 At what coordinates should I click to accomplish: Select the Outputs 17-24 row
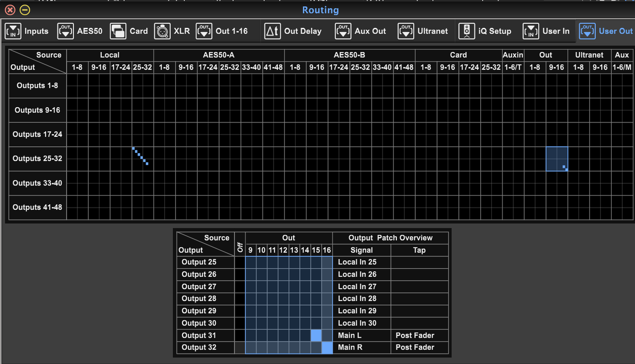click(x=38, y=134)
